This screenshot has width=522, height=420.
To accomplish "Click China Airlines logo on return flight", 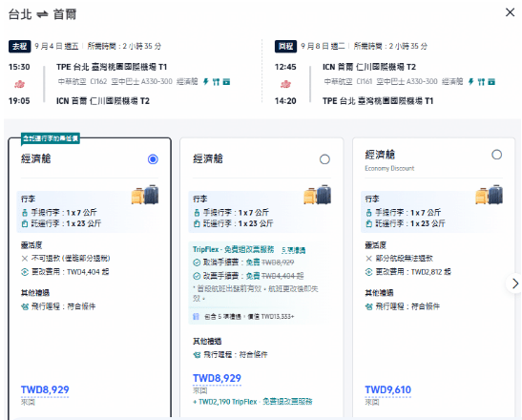I will click(x=285, y=84).
